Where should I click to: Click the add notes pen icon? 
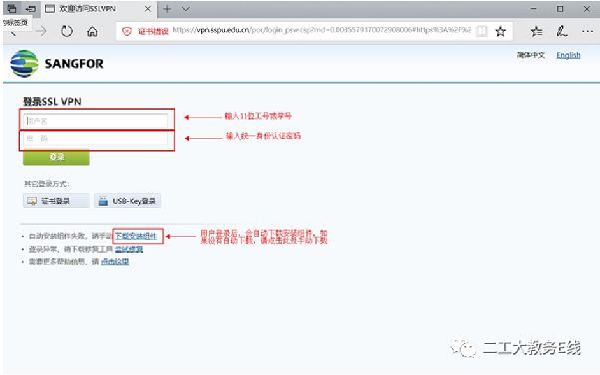[x=562, y=31]
